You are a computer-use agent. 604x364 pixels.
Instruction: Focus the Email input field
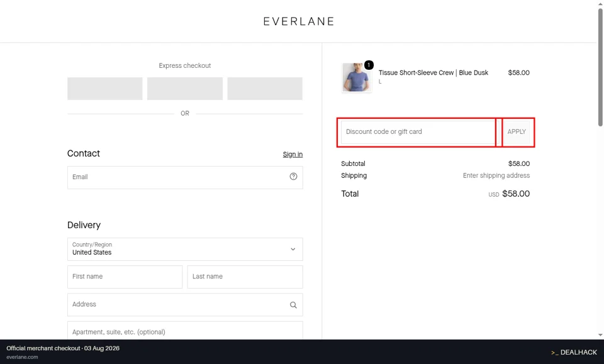tap(185, 177)
